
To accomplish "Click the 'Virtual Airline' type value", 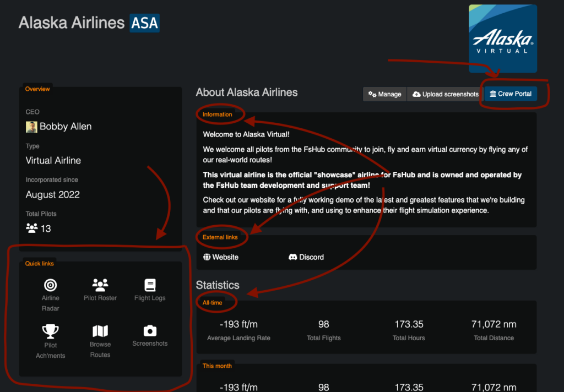I will [53, 160].
